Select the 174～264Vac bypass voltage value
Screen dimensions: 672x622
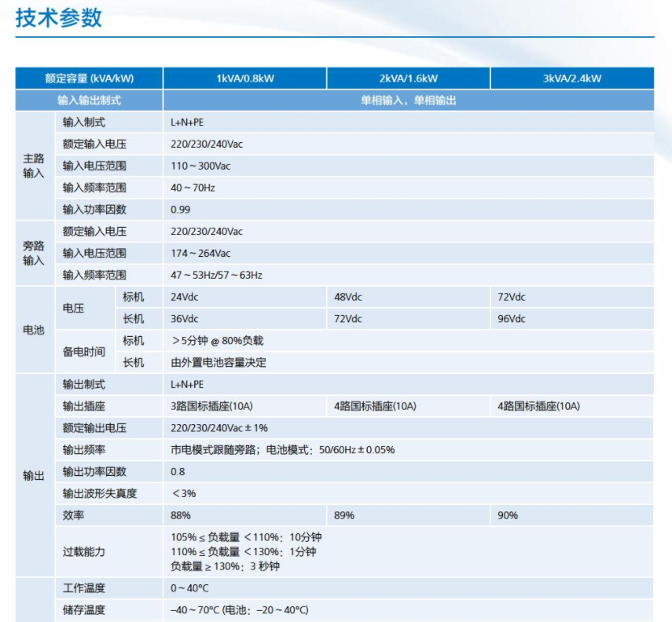[200, 253]
